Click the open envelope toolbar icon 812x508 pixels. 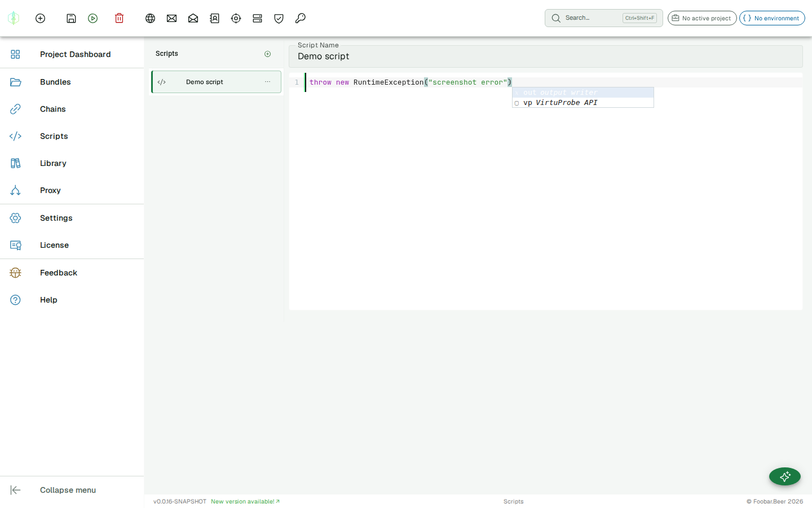193,18
